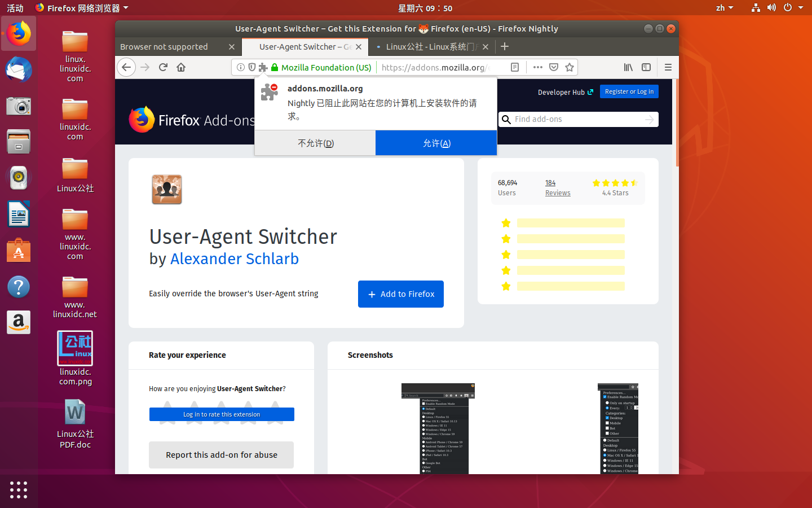This screenshot has width=812, height=508.
Task: Open the system menu dropdown arrow
Action: click(x=801, y=8)
